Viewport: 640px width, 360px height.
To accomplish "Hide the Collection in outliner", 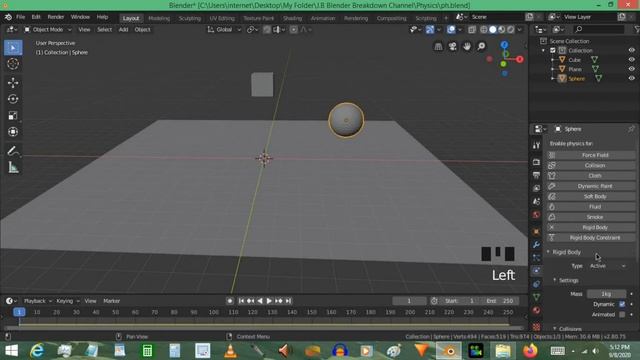I will [x=631, y=50].
